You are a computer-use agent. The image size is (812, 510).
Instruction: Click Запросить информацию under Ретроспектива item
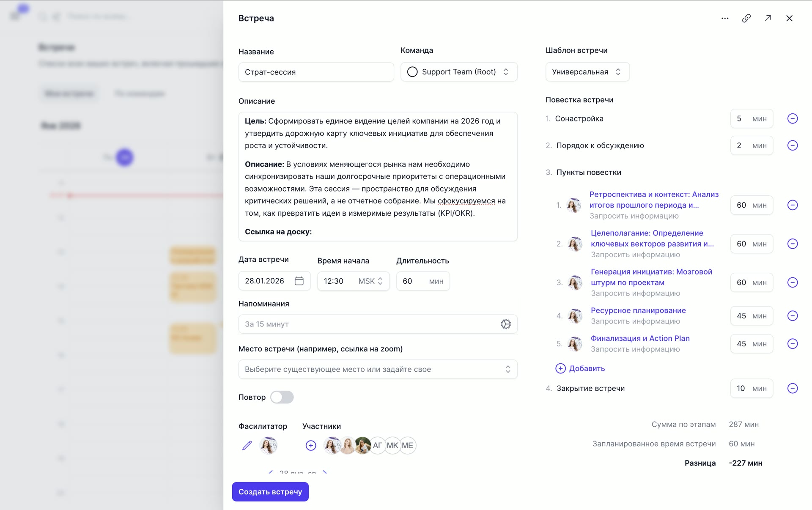pyautogui.click(x=634, y=216)
